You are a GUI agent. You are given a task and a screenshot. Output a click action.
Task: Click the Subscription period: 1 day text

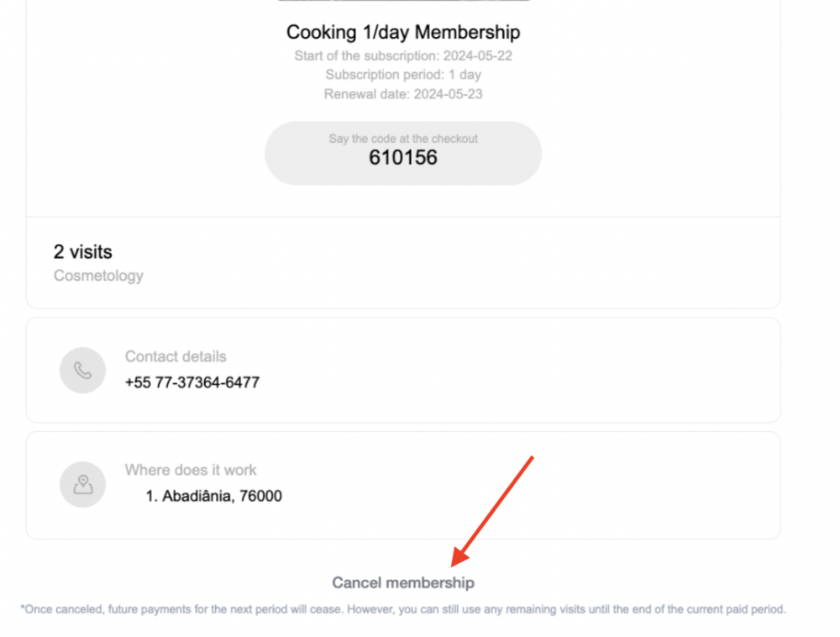point(403,75)
